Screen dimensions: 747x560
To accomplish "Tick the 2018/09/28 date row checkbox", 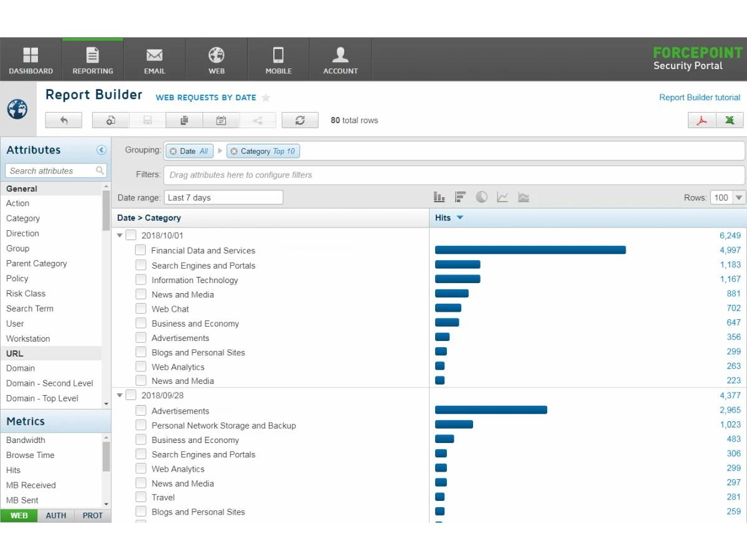I will click(x=131, y=395).
